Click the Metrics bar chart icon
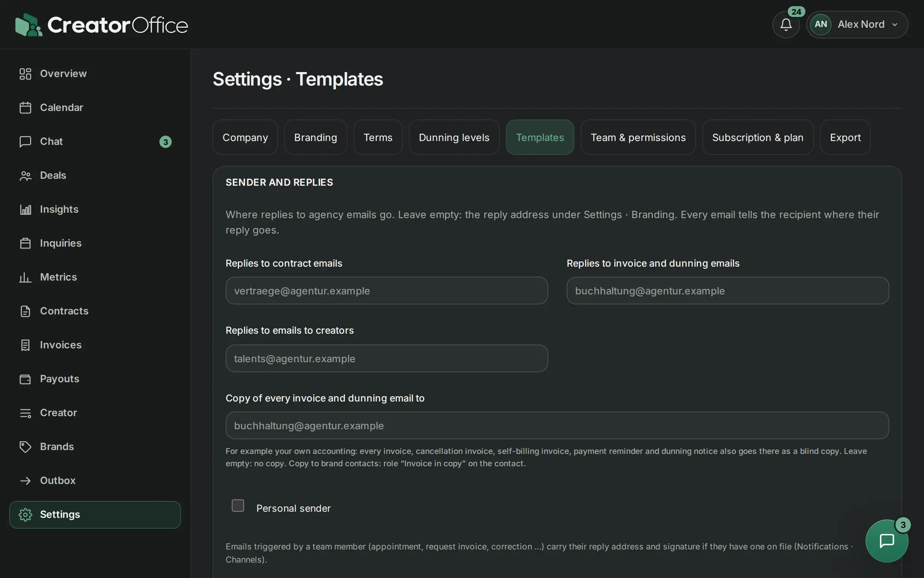924x578 pixels. [25, 277]
